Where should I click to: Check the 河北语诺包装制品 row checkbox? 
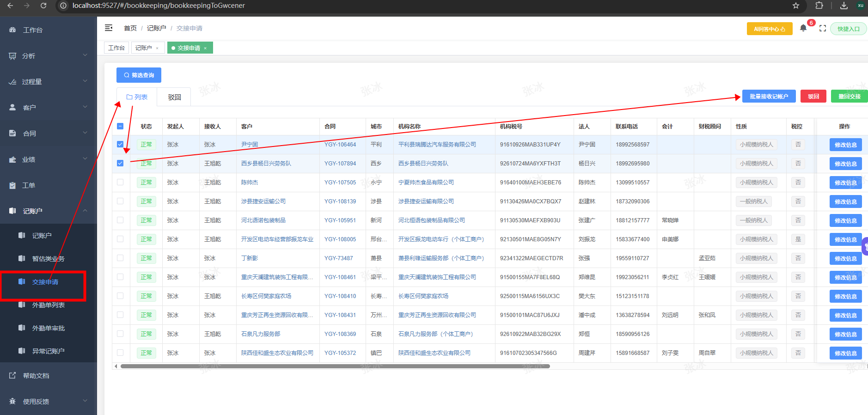120,220
